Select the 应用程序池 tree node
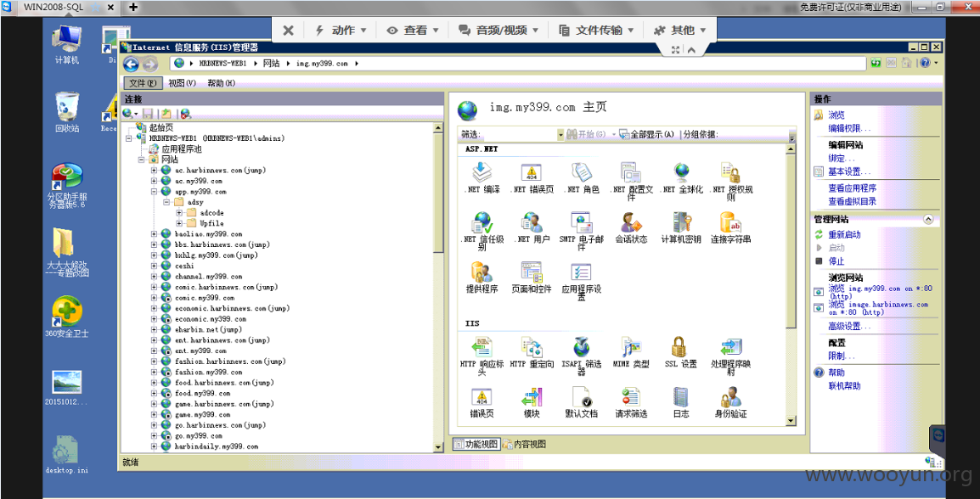 click(x=181, y=149)
